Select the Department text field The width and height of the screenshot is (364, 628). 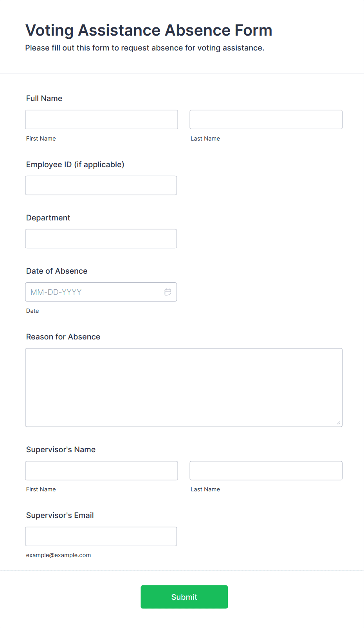click(x=101, y=238)
